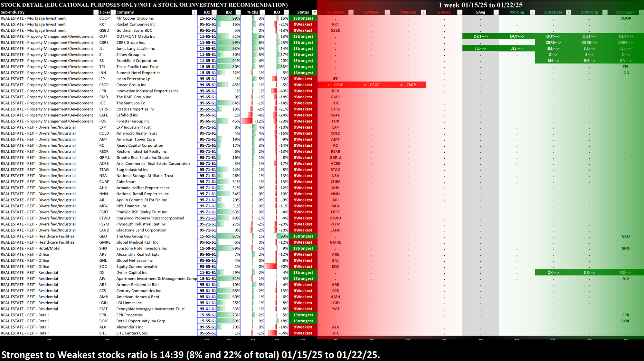Select the DX---> cell in 3Stronger column
This screenshot has height=361, width=644.
pos(553,273)
